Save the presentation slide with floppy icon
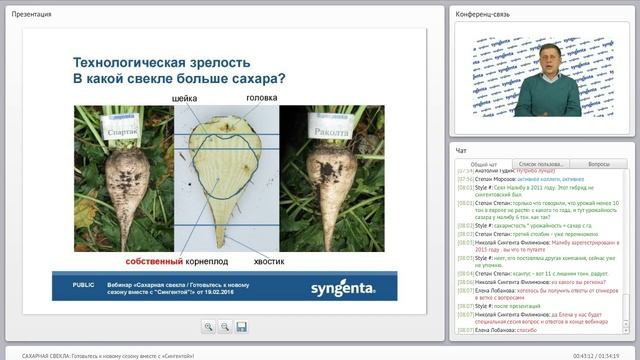 [x=242, y=327]
